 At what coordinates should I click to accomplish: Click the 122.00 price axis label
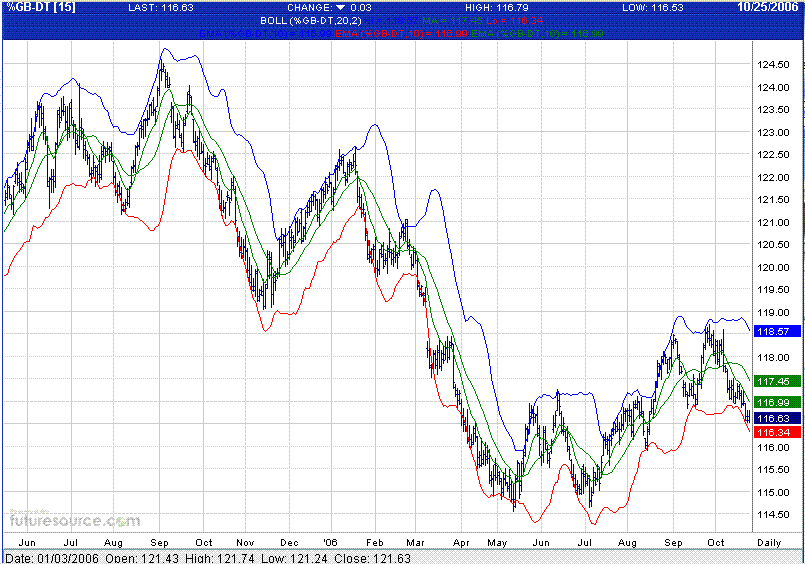(774, 178)
